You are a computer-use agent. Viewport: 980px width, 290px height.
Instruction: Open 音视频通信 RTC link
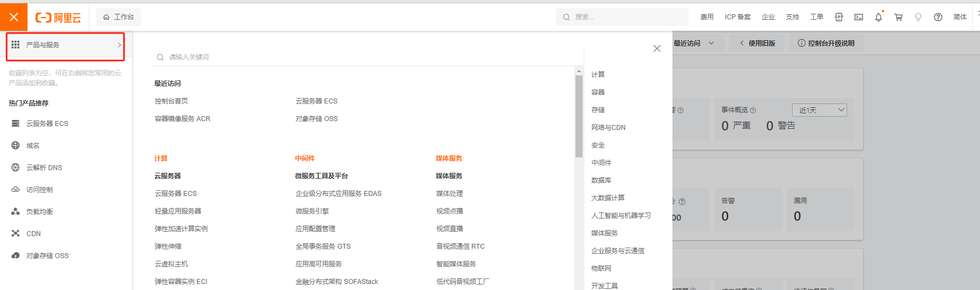click(x=460, y=246)
